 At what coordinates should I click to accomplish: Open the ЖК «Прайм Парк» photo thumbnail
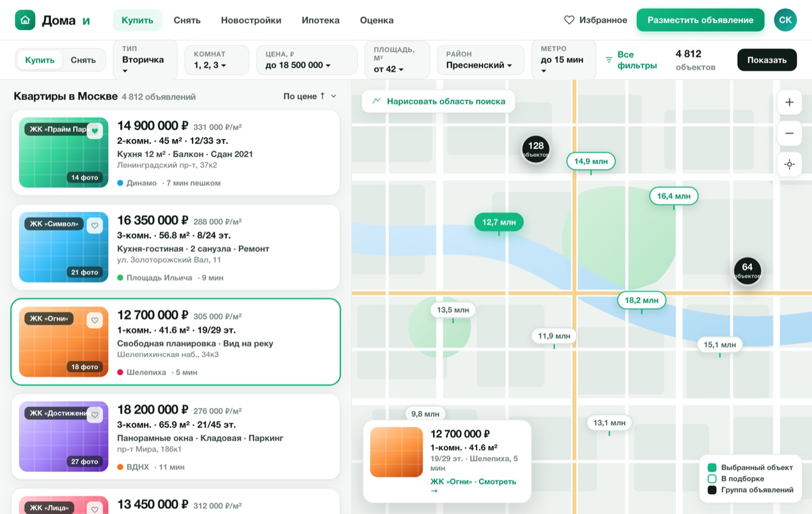[64, 153]
